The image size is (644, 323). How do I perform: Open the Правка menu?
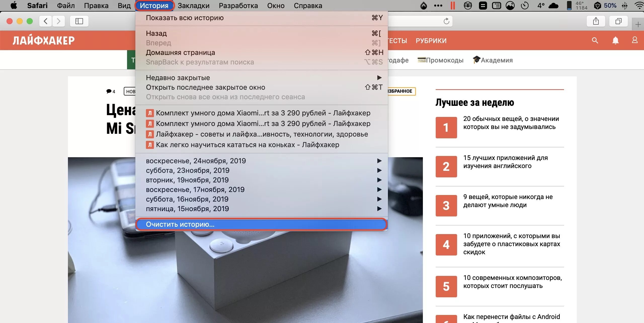[96, 6]
